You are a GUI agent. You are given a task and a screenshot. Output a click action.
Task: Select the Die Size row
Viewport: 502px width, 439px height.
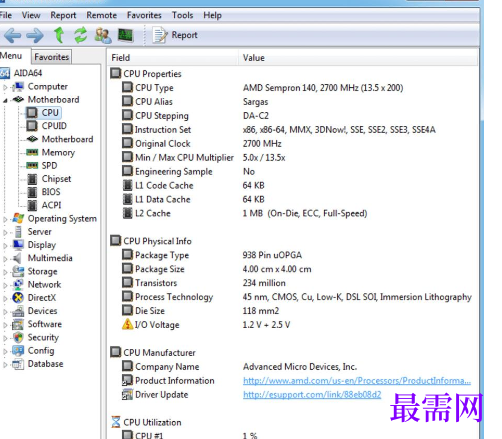(x=293, y=311)
